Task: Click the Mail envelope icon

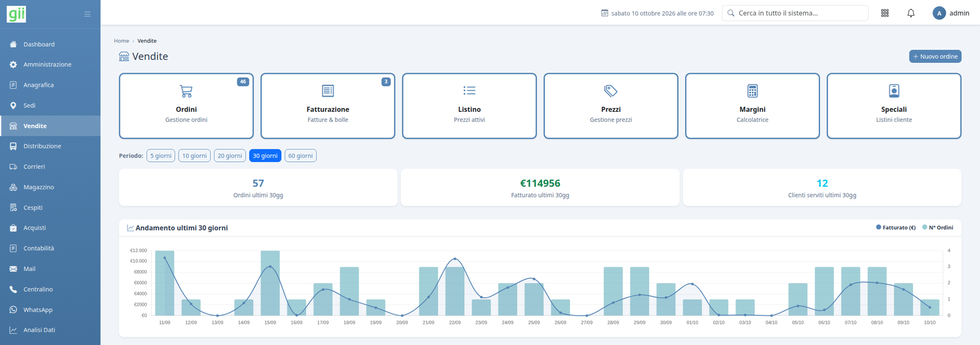Action: coord(13,269)
